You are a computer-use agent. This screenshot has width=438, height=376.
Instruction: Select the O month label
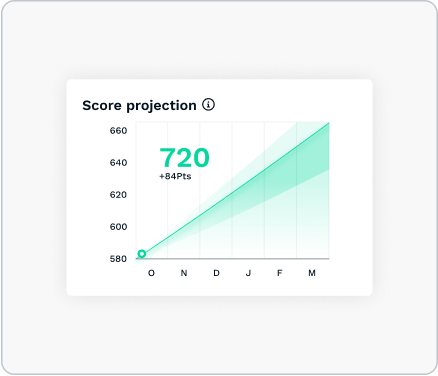pyautogui.click(x=151, y=273)
